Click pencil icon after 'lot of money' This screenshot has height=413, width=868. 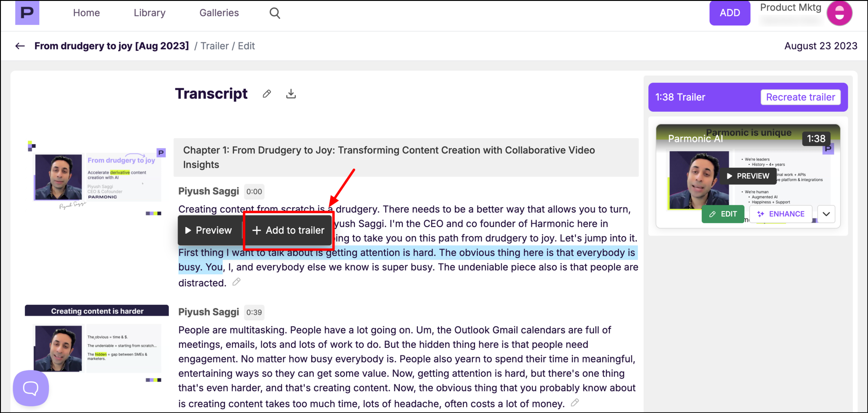(x=575, y=402)
